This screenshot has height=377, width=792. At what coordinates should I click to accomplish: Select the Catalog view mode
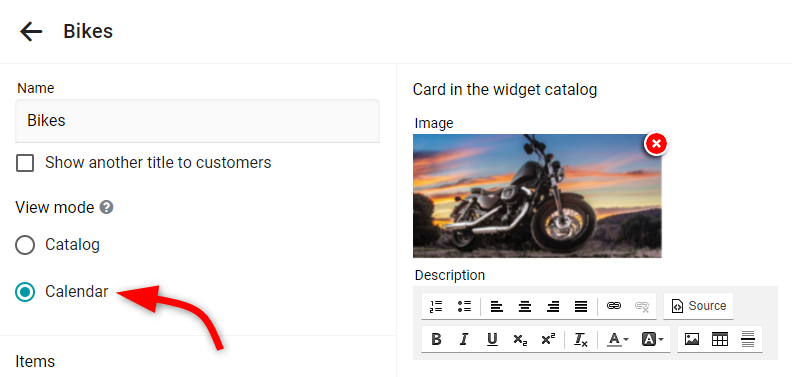click(25, 245)
